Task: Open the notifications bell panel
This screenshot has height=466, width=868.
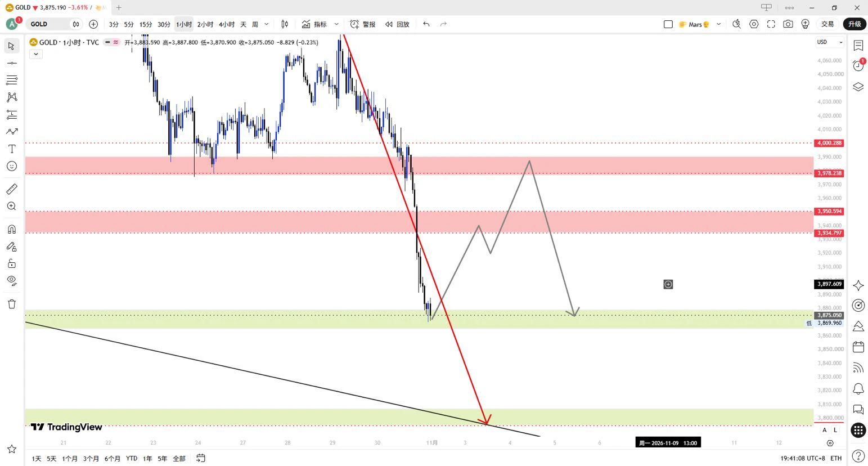Action: (858, 388)
